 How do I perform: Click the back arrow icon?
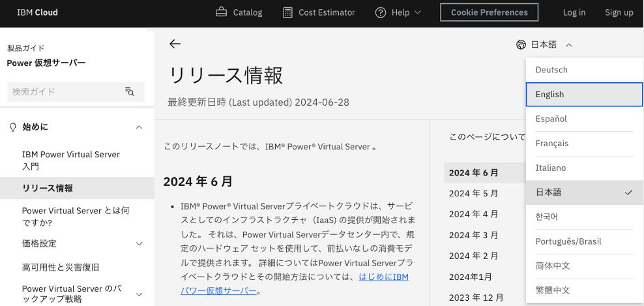175,44
